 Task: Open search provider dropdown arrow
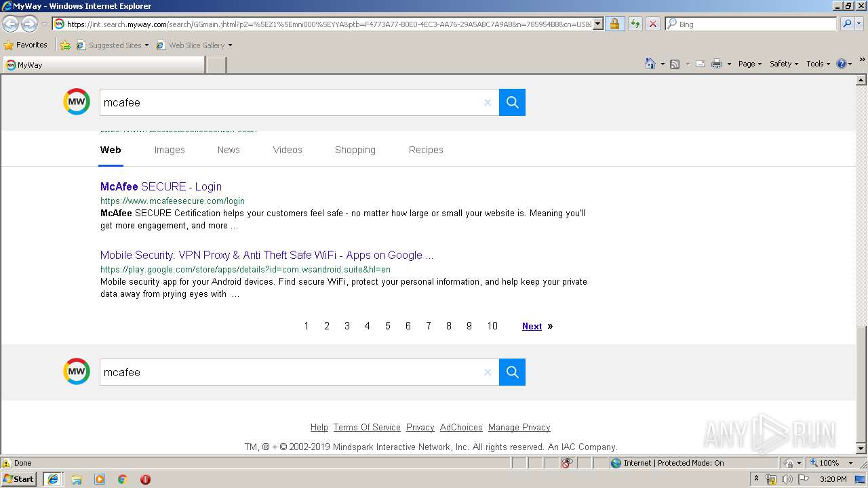tap(859, 24)
